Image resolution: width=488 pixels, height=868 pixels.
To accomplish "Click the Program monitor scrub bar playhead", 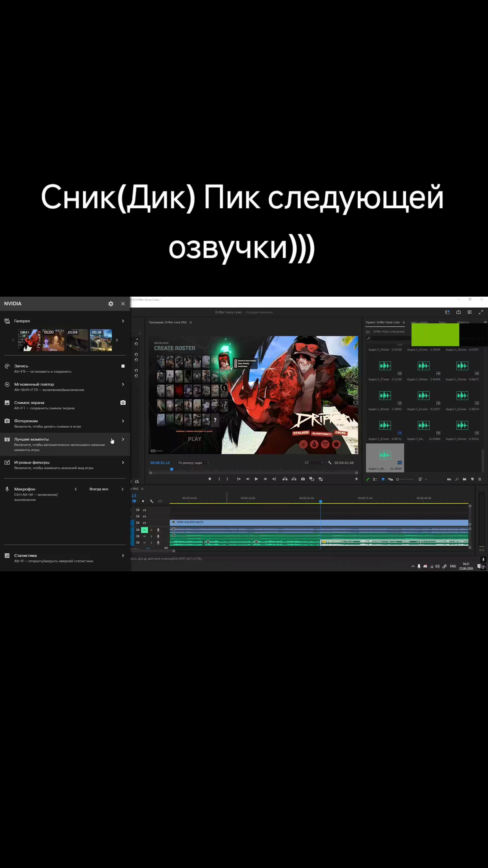I will tap(172, 469).
